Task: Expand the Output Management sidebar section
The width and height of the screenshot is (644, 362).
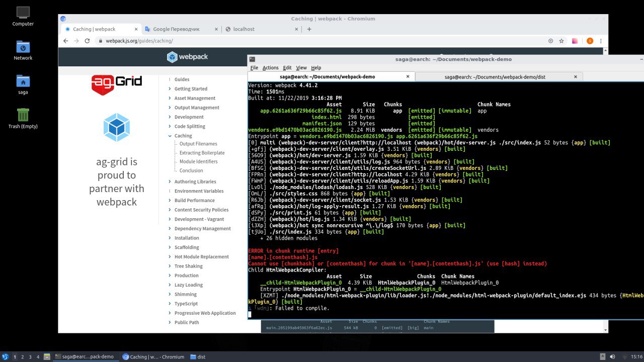Action: pos(170,108)
